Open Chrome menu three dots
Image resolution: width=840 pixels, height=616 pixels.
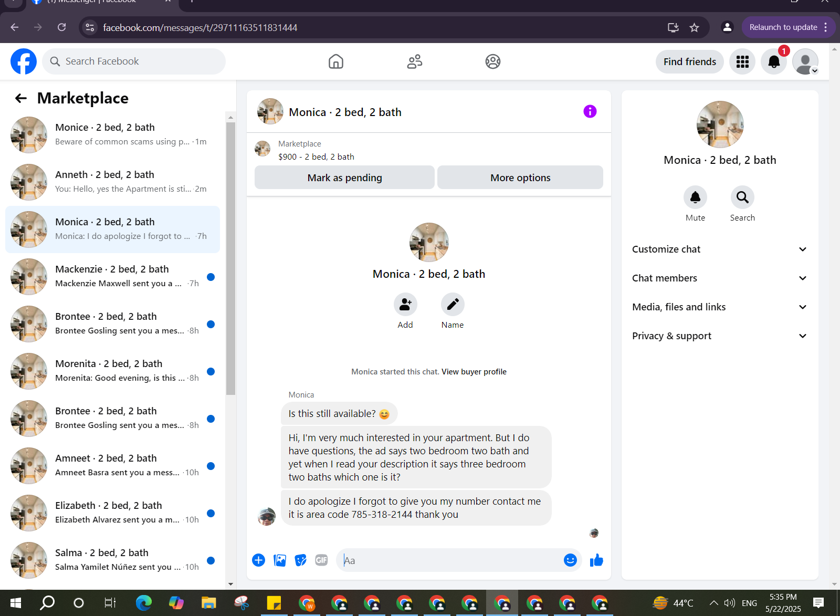pos(826,27)
